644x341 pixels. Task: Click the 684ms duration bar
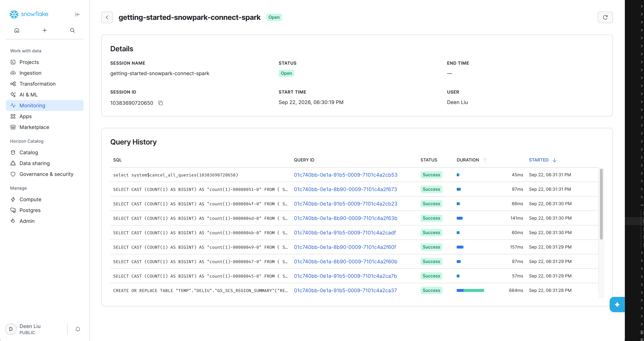(x=470, y=290)
